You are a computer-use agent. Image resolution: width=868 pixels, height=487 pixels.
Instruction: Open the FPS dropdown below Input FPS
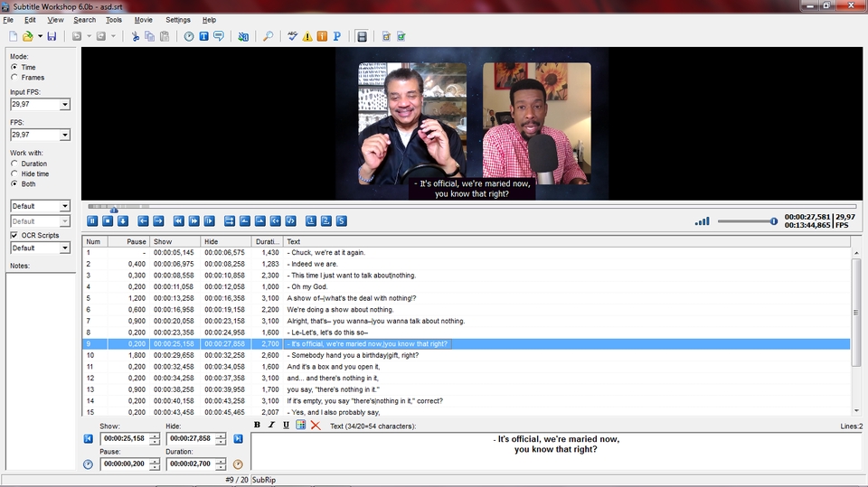click(65, 135)
